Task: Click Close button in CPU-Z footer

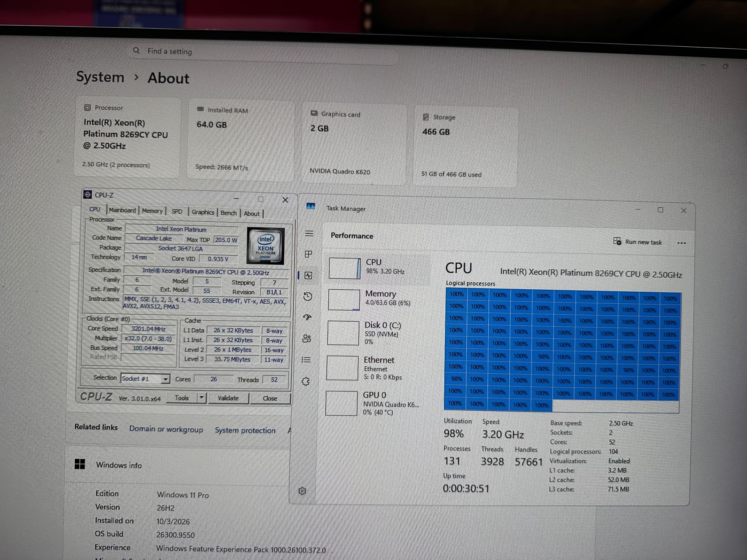Action: [270, 399]
